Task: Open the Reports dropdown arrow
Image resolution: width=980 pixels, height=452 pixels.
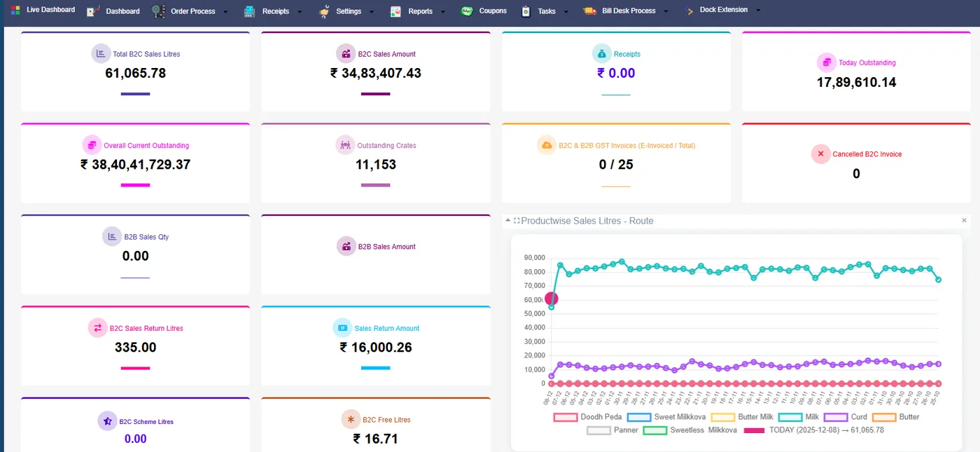Action: click(x=443, y=12)
